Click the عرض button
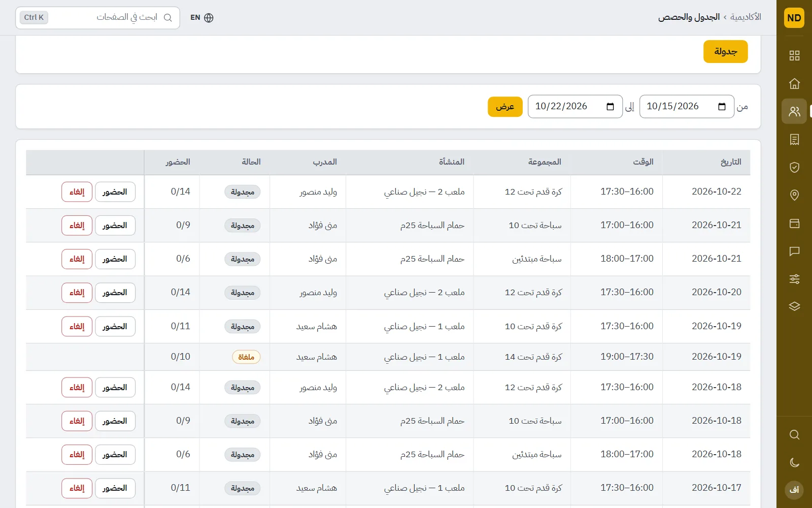812x508 pixels. tap(505, 107)
